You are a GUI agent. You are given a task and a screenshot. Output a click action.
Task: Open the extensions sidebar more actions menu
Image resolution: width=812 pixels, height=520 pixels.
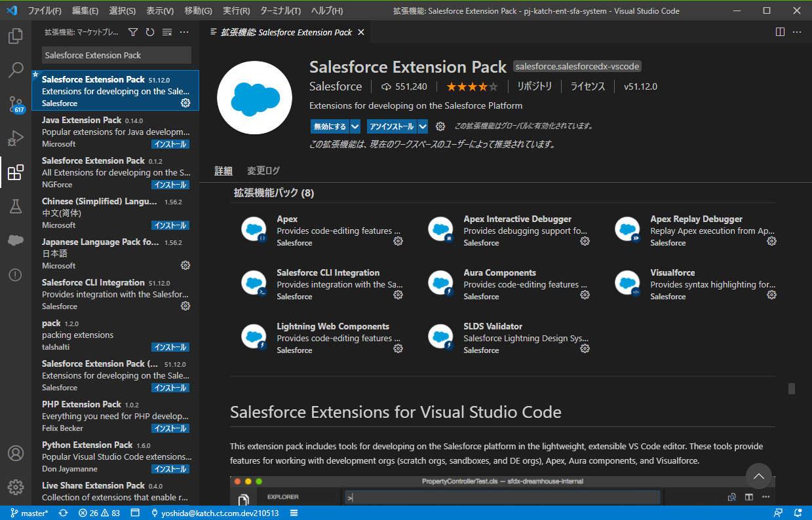click(184, 31)
